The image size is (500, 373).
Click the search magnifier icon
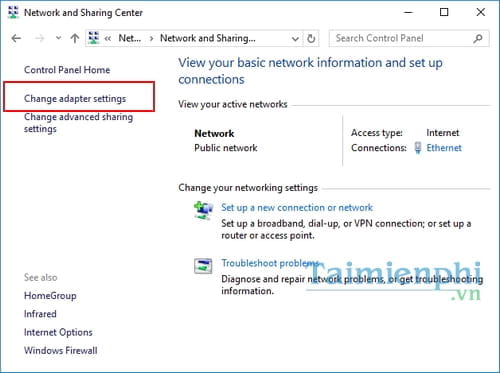point(478,38)
